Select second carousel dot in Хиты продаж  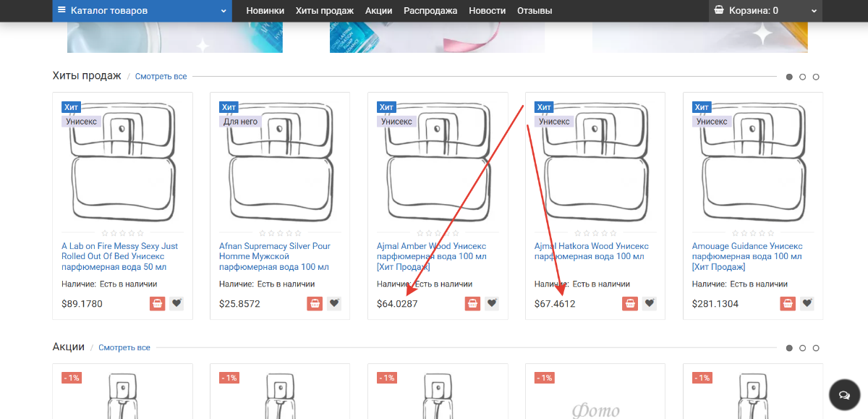803,77
